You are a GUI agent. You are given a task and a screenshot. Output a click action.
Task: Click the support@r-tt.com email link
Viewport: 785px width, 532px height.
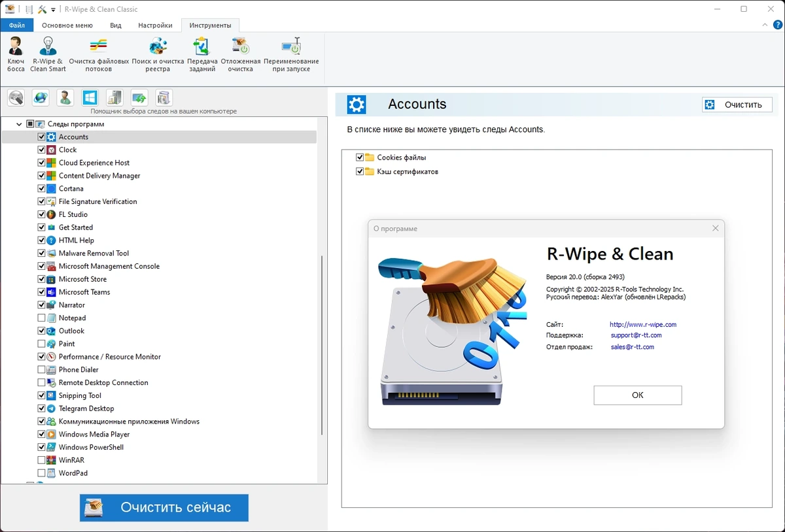tap(637, 335)
